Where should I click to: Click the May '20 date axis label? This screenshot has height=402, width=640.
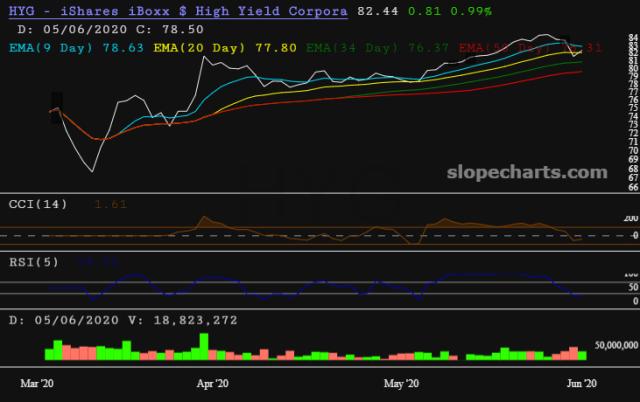pyautogui.click(x=401, y=382)
